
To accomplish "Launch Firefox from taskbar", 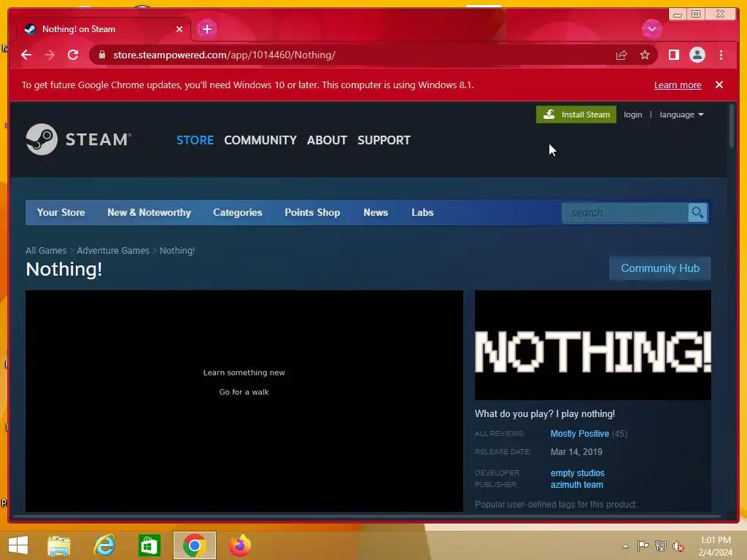I will 239,545.
